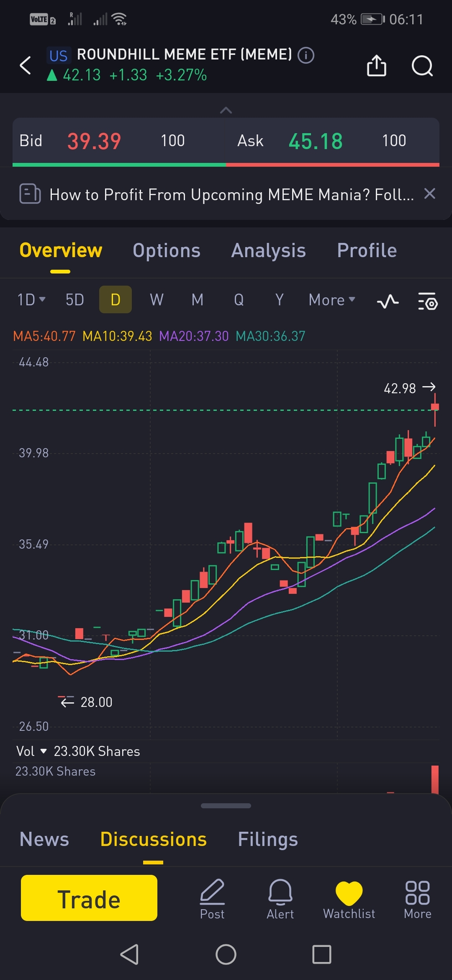The width and height of the screenshot is (452, 980).
Task: Switch to the Options tab
Action: 167,250
